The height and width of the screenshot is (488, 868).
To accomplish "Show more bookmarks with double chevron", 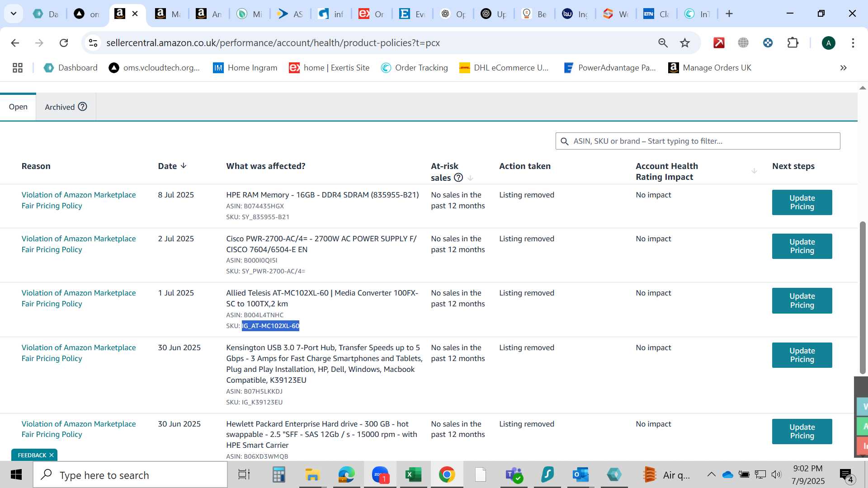I will click(x=843, y=68).
